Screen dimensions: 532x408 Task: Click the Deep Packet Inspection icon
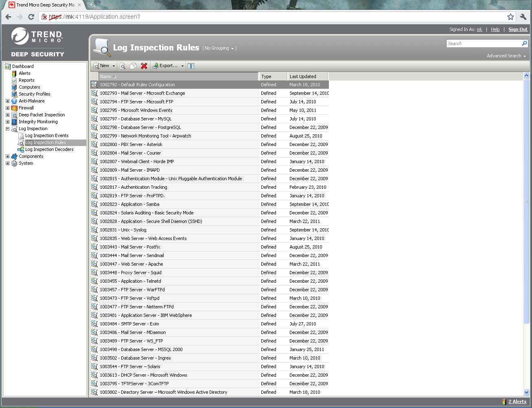[x=14, y=115]
